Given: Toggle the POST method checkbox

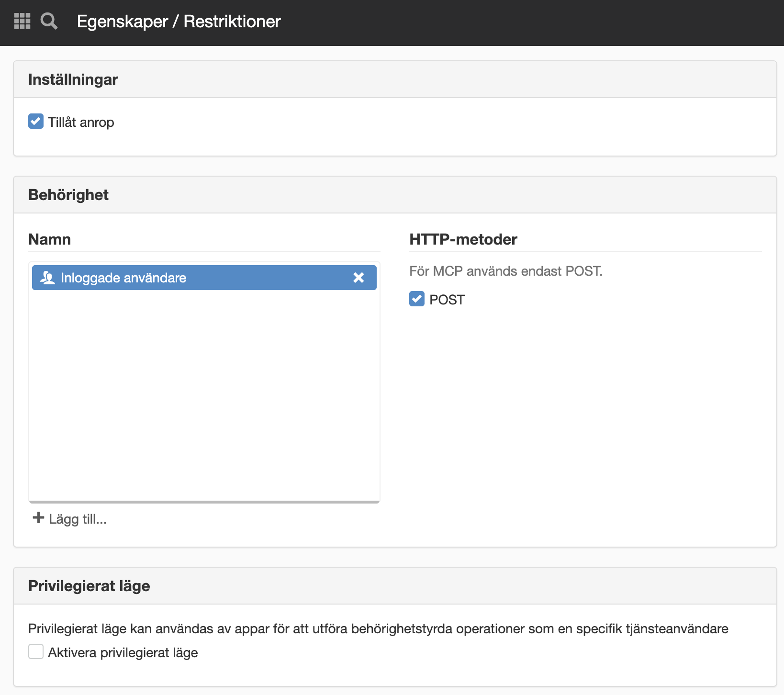Looking at the screenshot, I should (417, 299).
